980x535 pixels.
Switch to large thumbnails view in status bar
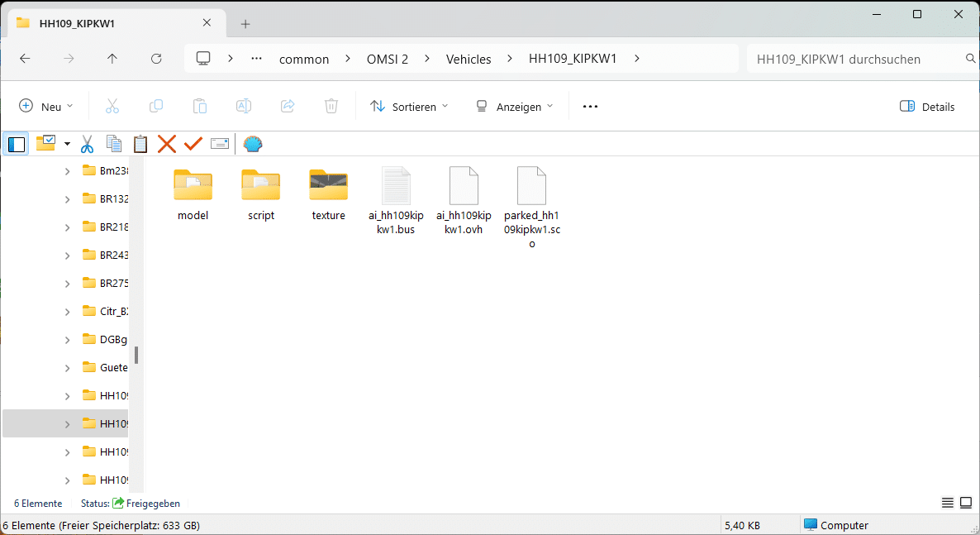(x=965, y=503)
